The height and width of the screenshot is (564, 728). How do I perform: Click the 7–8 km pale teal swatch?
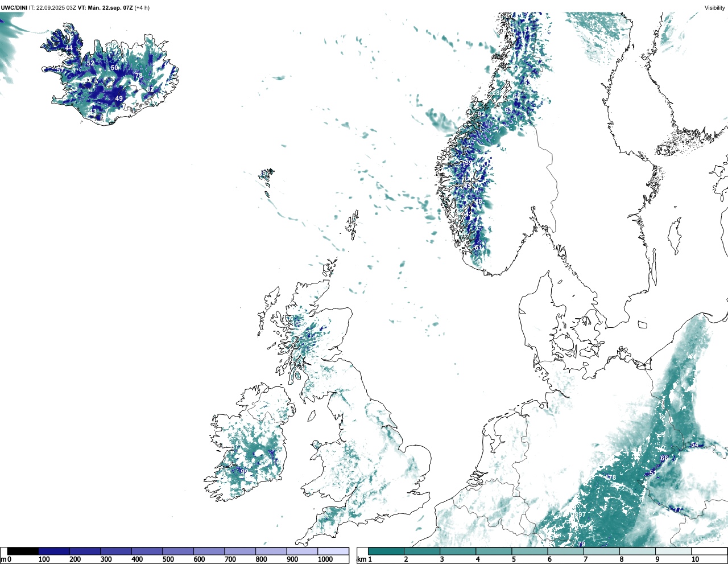[601, 551]
